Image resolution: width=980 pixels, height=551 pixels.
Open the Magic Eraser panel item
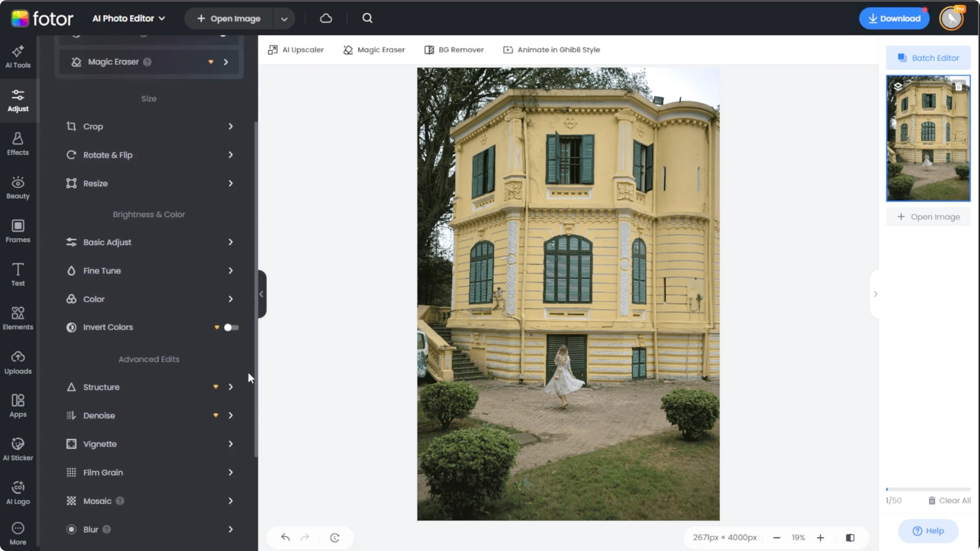(149, 62)
